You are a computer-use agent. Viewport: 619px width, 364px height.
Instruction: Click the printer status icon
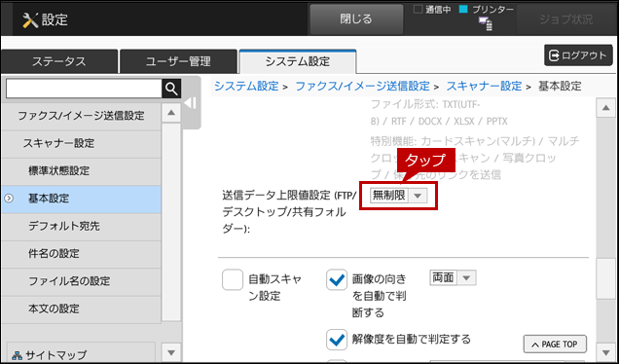tap(485, 24)
